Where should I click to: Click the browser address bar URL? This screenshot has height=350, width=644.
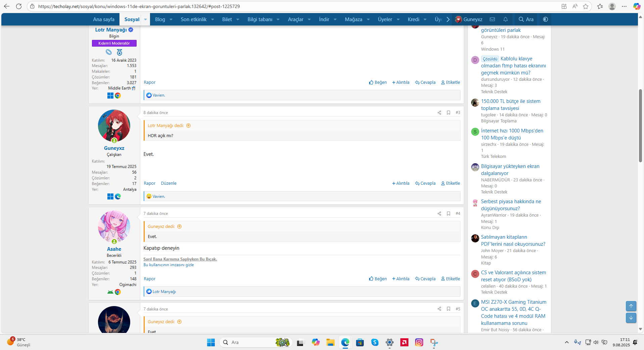[x=139, y=6]
